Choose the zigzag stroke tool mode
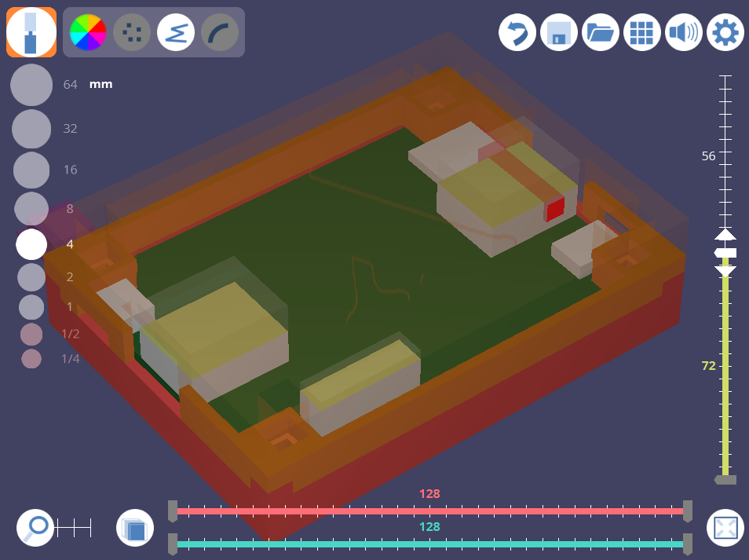This screenshot has height=560, width=749. coord(176,32)
